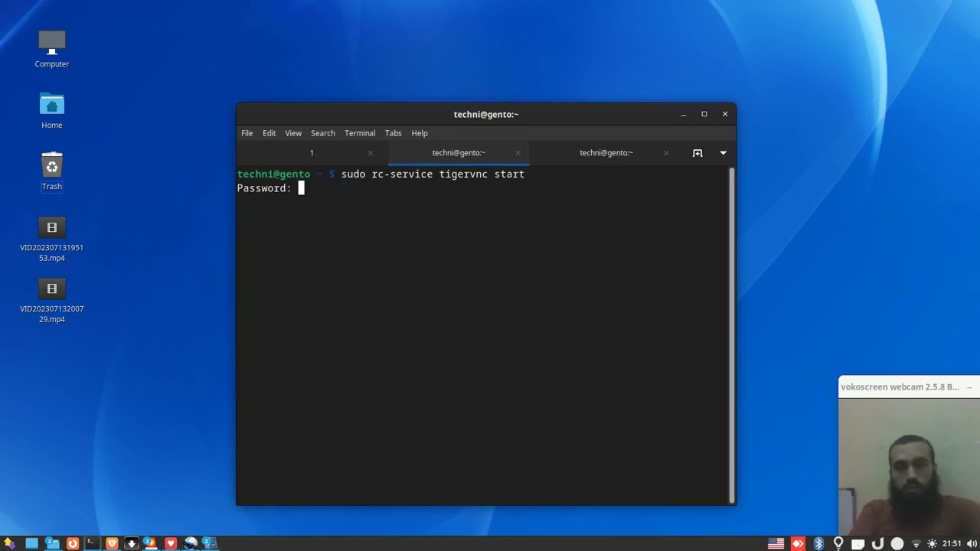Click the 21:51 clock

(952, 544)
